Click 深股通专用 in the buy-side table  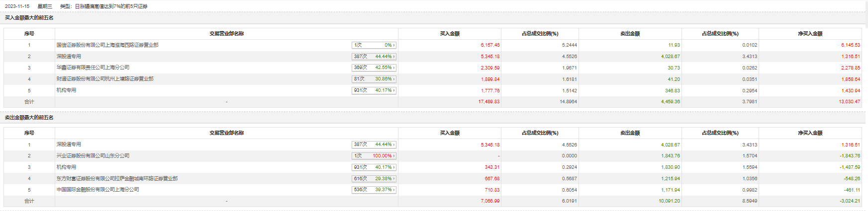coord(69,57)
